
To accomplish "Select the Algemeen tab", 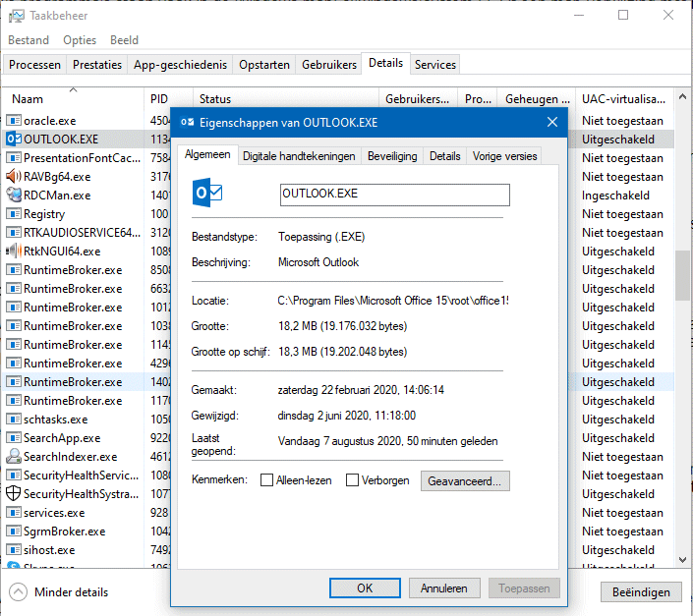I will tap(207, 154).
